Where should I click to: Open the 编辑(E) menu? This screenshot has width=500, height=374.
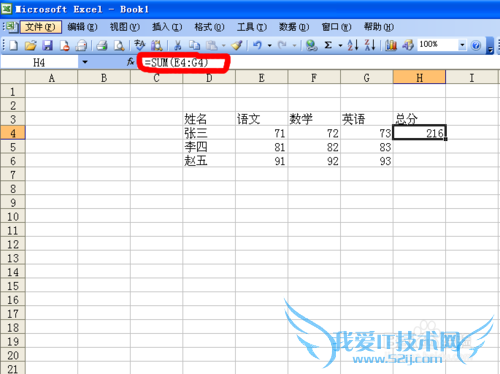(x=82, y=27)
